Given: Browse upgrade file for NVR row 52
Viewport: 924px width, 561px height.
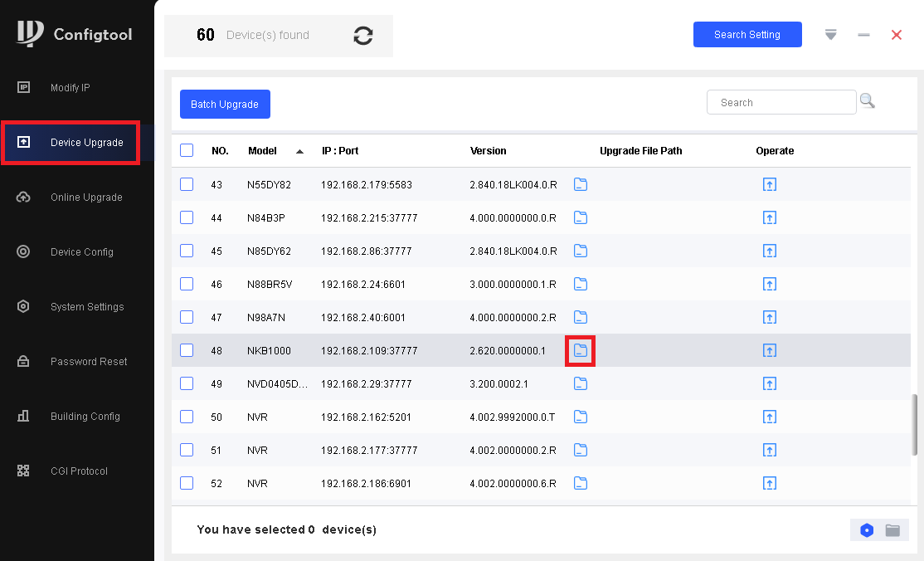Looking at the screenshot, I should tap(581, 483).
